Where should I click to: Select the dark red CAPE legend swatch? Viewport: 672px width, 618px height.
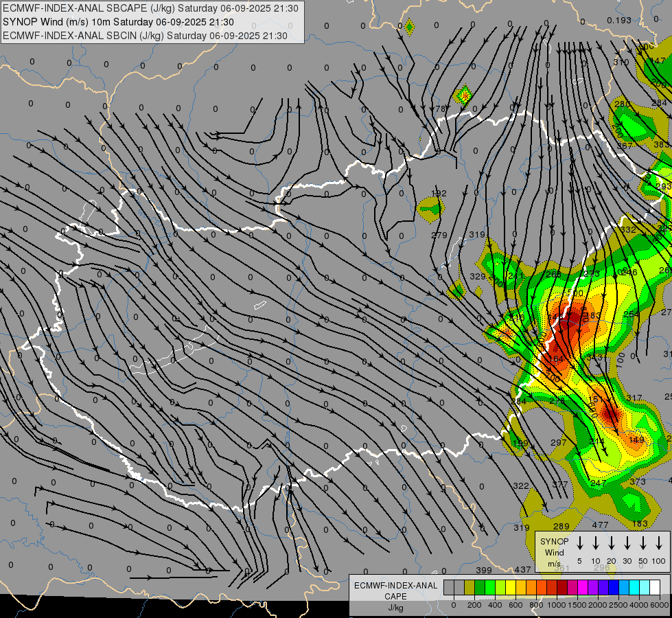[562, 587]
